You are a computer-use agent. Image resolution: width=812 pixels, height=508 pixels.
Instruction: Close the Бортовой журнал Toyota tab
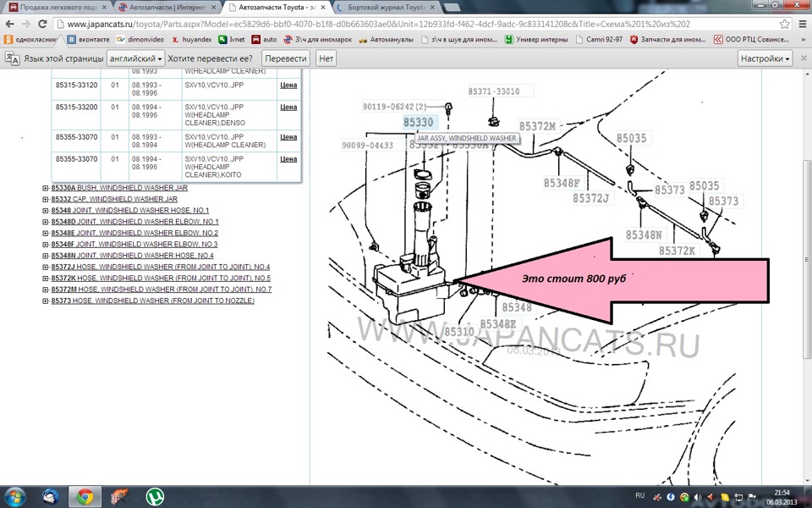pyautogui.click(x=432, y=8)
